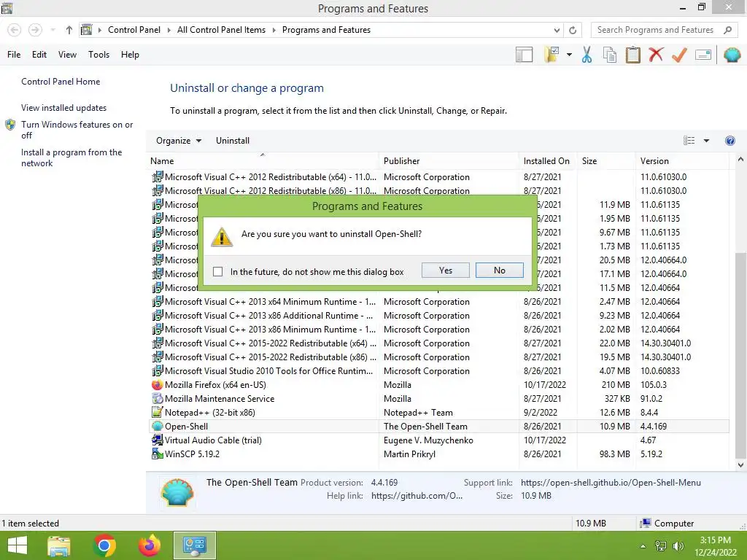Screen dimensions: 747x560
Task: Check 'do not show me this dialog box'
Action: point(217,271)
